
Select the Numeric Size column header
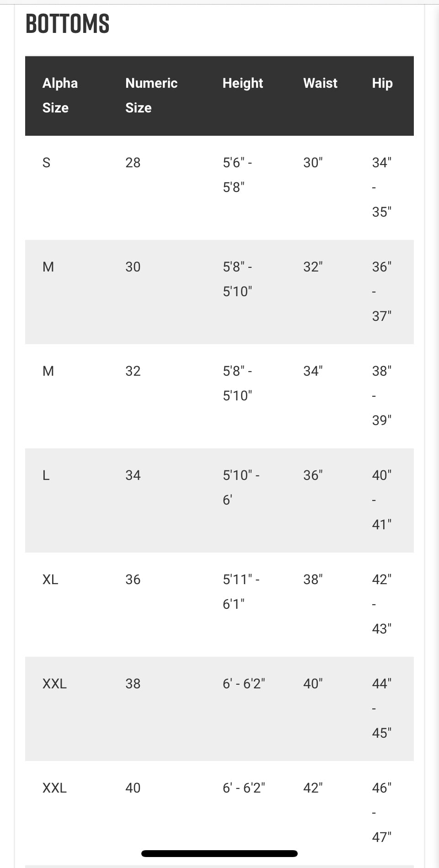click(151, 96)
